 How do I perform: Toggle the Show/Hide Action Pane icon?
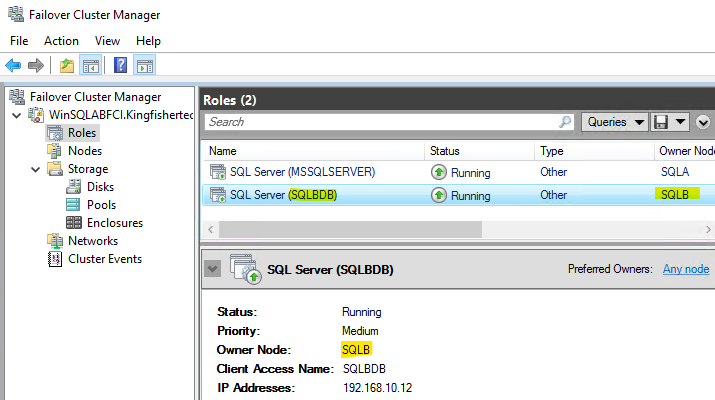145,66
